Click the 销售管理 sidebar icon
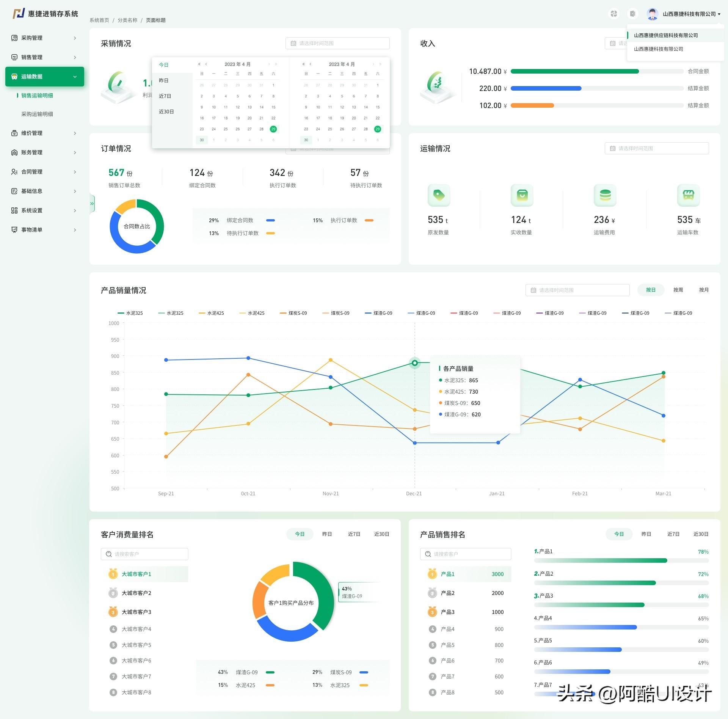The width and height of the screenshot is (728, 719). click(14, 57)
